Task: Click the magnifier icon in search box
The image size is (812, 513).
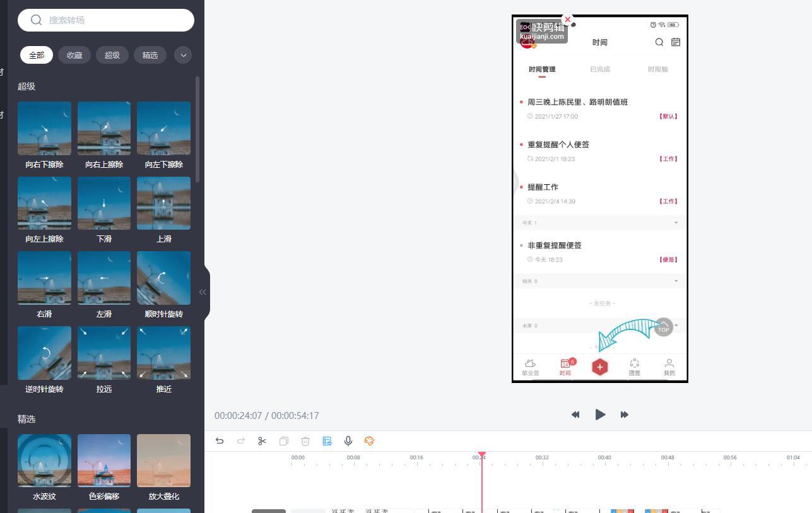Action: pyautogui.click(x=36, y=20)
